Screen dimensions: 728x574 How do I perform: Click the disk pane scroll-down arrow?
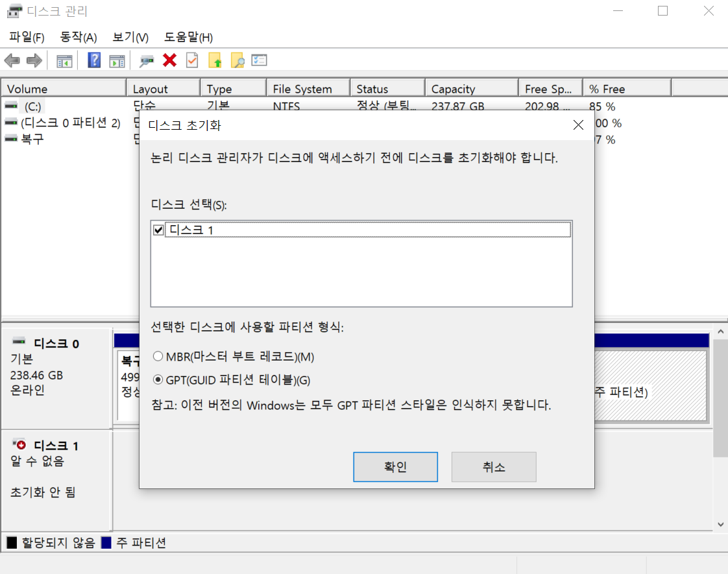(x=721, y=524)
